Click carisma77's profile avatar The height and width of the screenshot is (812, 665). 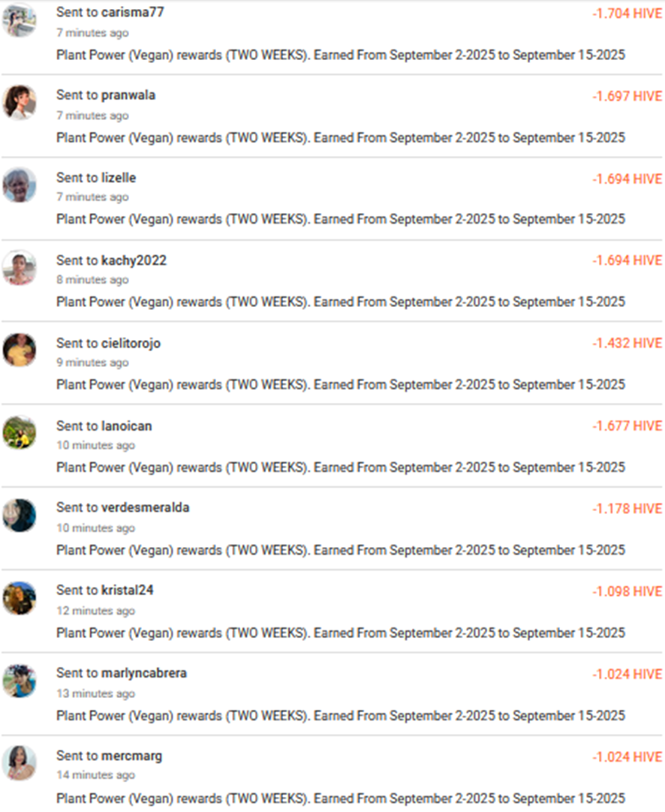click(x=20, y=20)
